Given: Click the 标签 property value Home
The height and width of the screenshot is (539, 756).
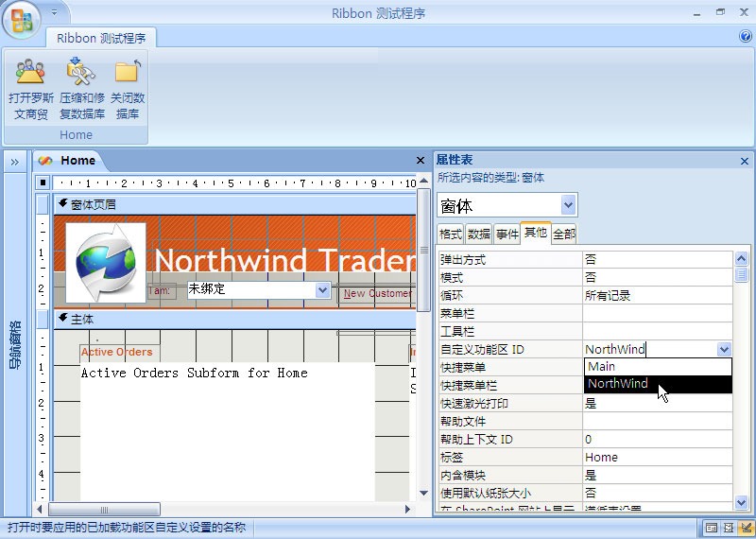Looking at the screenshot, I should tap(658, 457).
